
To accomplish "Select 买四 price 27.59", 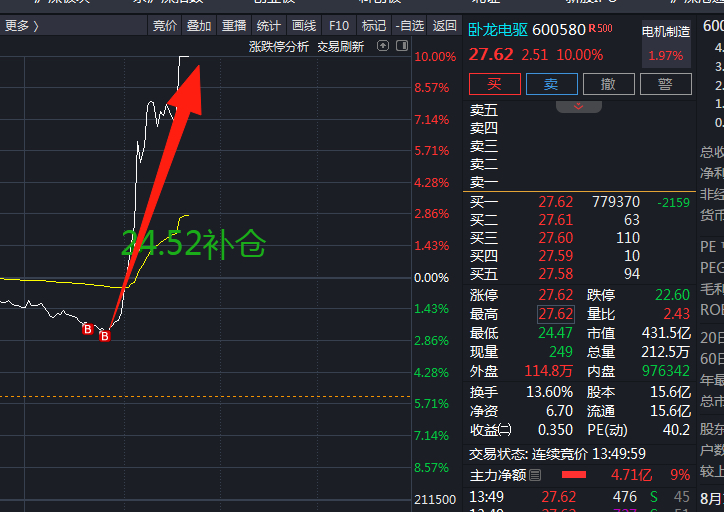I will [555, 256].
